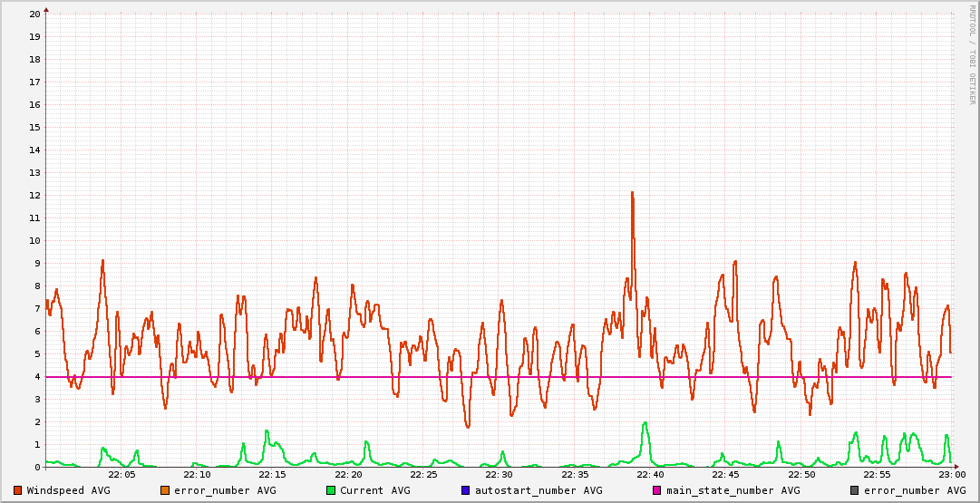Image resolution: width=980 pixels, height=503 pixels.
Task: Click the 22:45 time axis label
Action: (x=725, y=474)
